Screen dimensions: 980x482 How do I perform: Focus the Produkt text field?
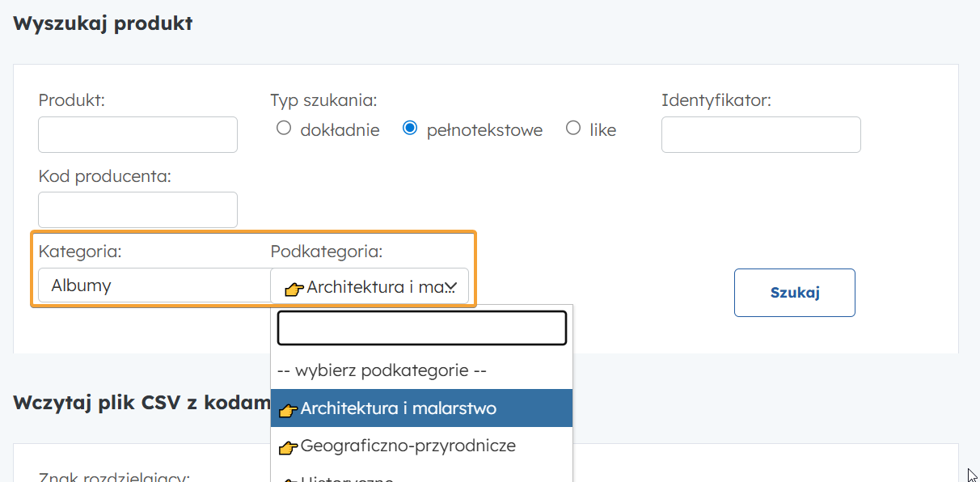tap(137, 135)
